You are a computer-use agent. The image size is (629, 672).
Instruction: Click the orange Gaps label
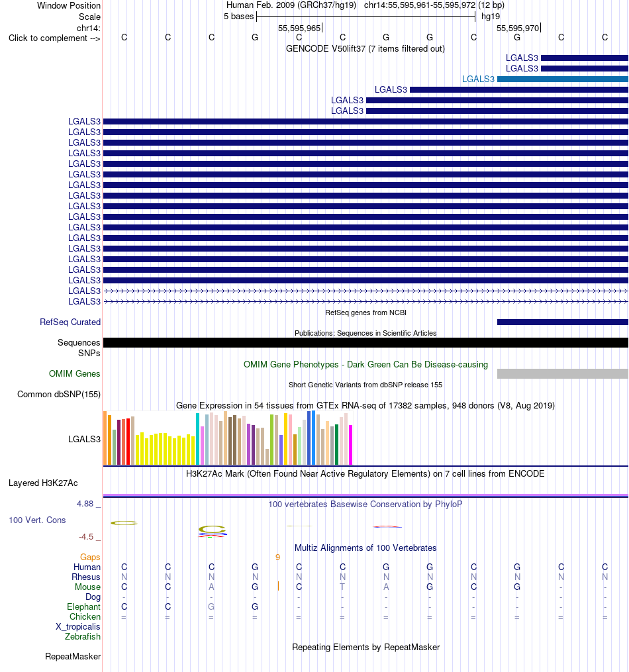(90, 557)
